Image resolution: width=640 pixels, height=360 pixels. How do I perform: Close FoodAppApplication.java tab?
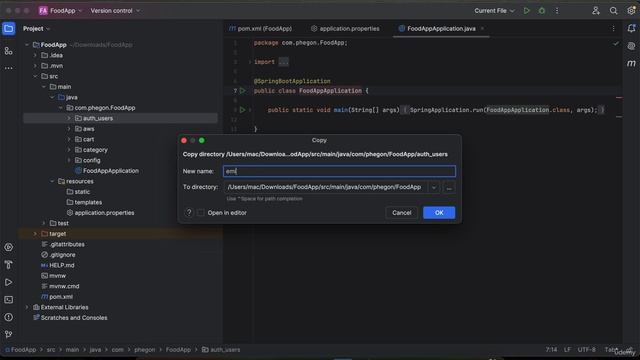(482, 29)
